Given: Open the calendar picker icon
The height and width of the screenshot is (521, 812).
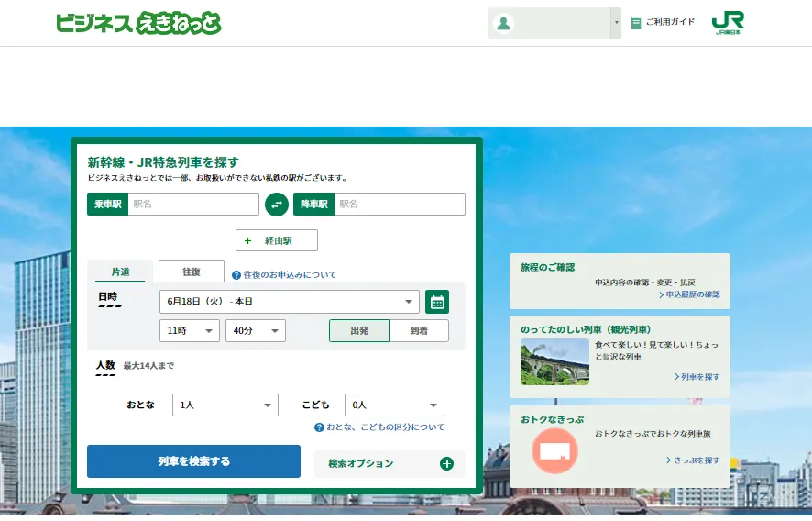Looking at the screenshot, I should [x=437, y=302].
